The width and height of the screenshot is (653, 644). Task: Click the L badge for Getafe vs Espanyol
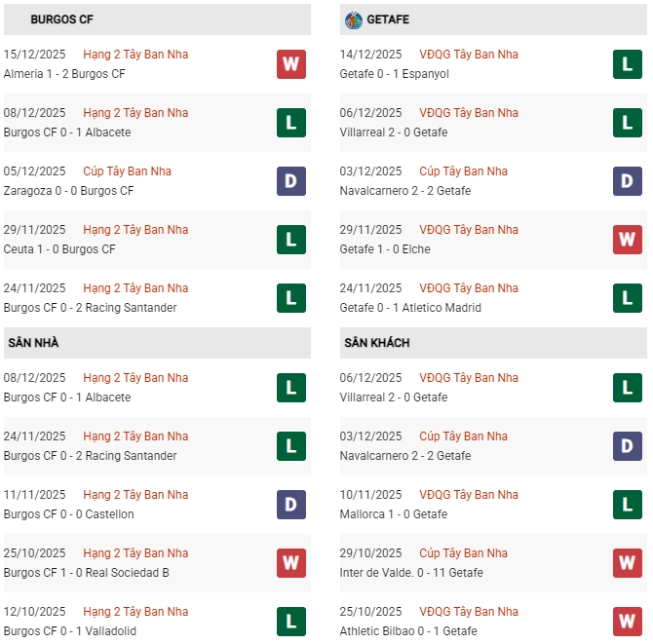point(627,64)
